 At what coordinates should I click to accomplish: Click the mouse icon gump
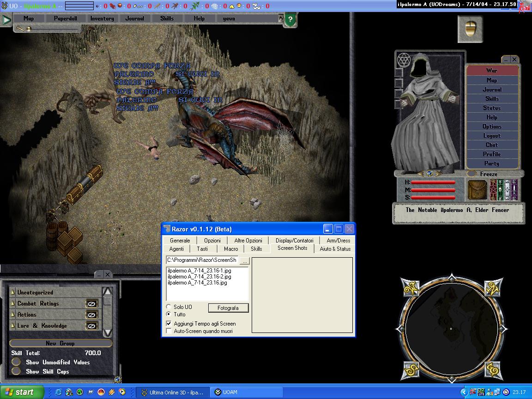click(x=470, y=29)
